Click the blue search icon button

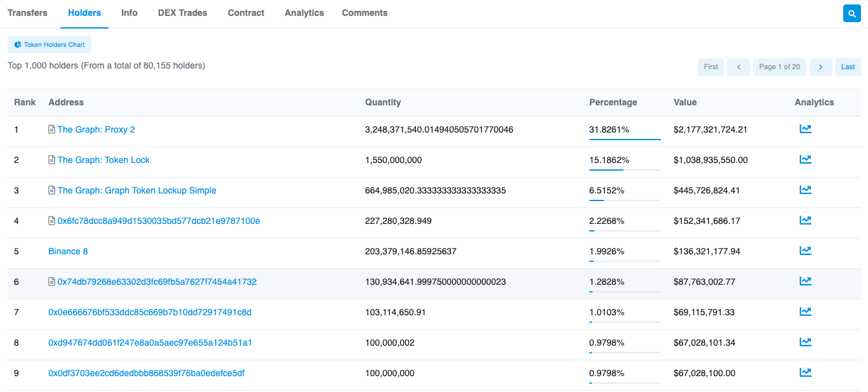tap(851, 13)
